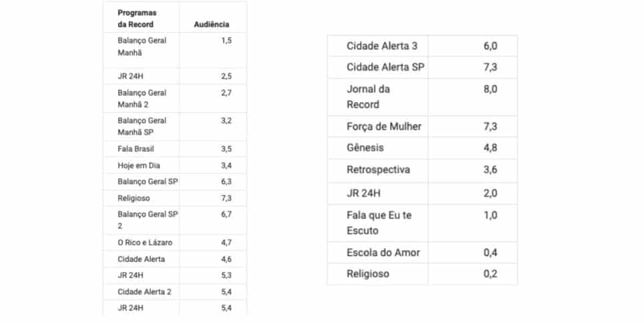Viewport: 644px width, 322px height.
Task: Click the Cidade Alerta SP cell
Action: 378,67
